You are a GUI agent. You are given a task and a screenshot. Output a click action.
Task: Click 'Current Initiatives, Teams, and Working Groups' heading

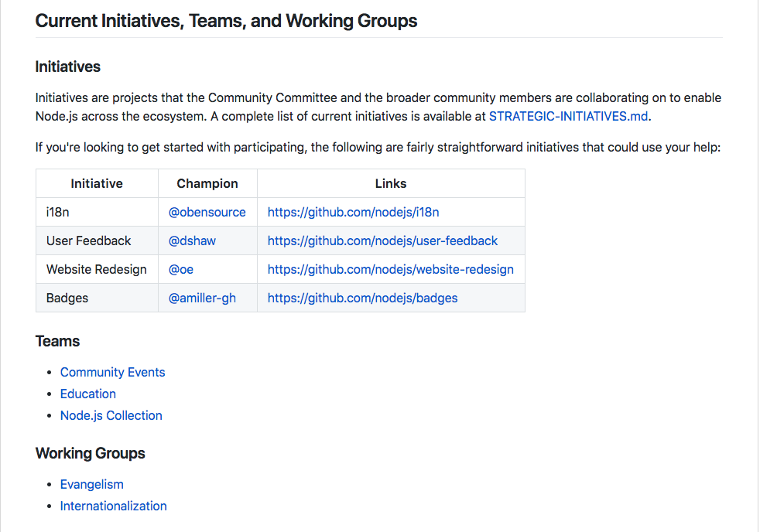[x=226, y=21]
